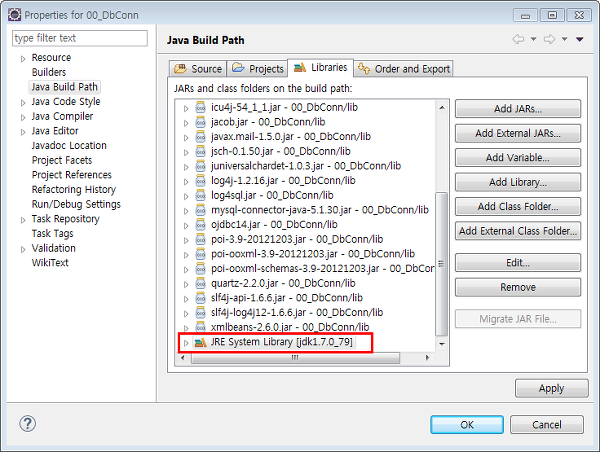Expand the log4sql.jar entry
The image size is (600, 452).
tap(186, 196)
